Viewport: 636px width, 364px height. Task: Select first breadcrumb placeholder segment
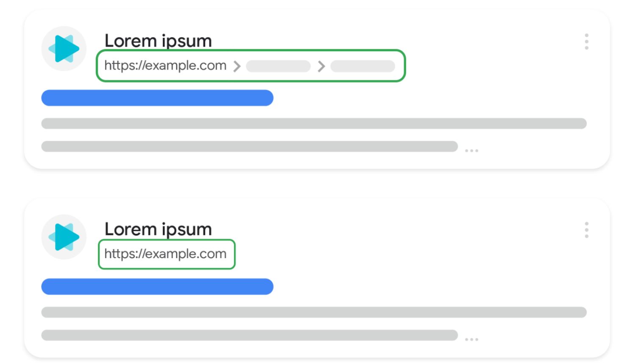click(278, 66)
